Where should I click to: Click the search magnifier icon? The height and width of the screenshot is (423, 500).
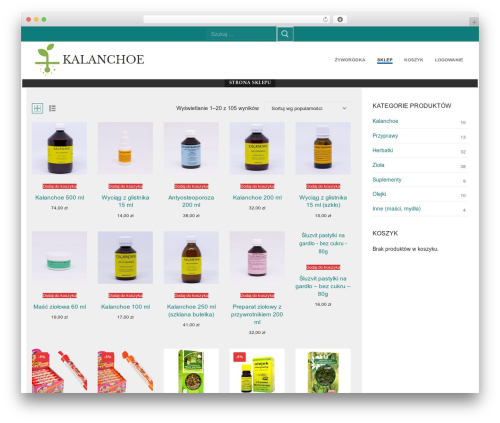[285, 34]
